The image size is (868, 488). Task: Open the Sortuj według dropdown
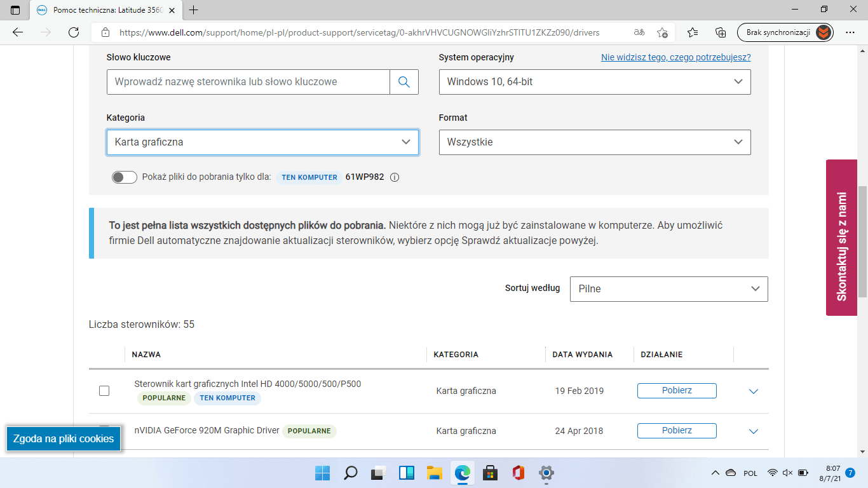[x=669, y=288]
